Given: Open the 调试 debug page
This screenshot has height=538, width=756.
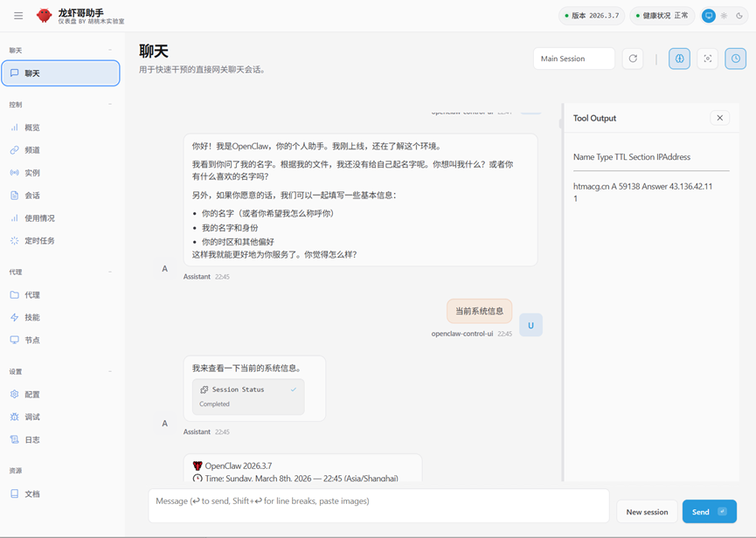Looking at the screenshot, I should [32, 417].
